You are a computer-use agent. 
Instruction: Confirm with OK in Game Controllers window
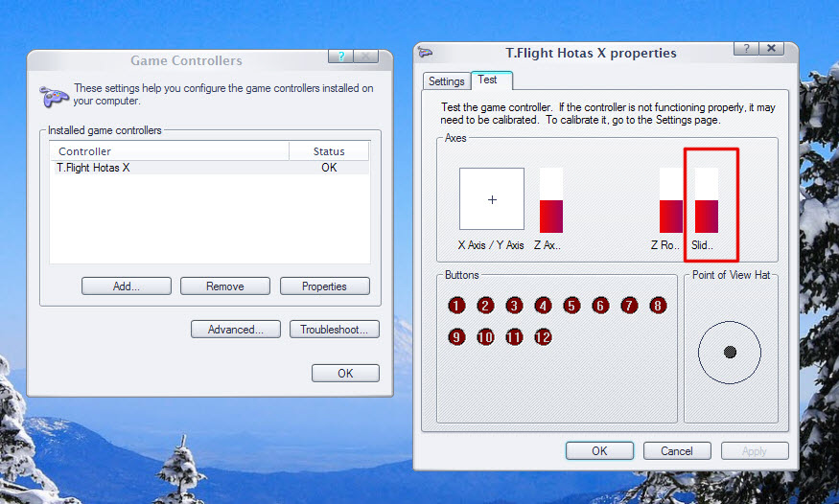[345, 373]
